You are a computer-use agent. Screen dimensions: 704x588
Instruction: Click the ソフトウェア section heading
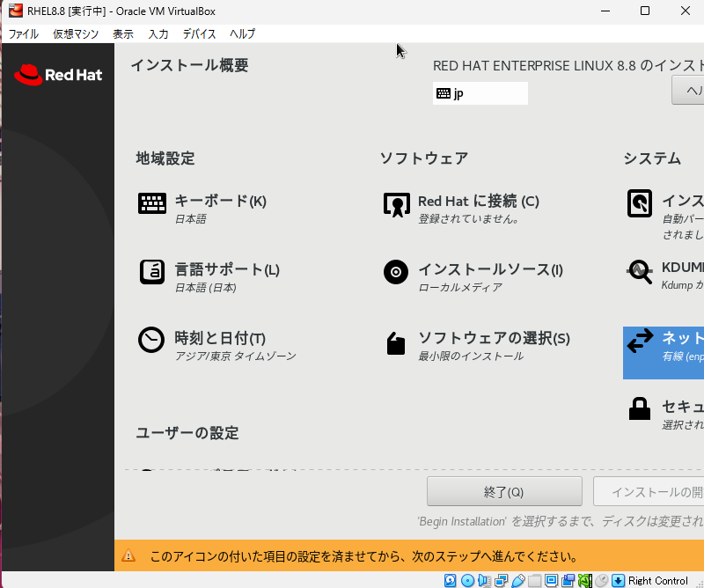(424, 158)
